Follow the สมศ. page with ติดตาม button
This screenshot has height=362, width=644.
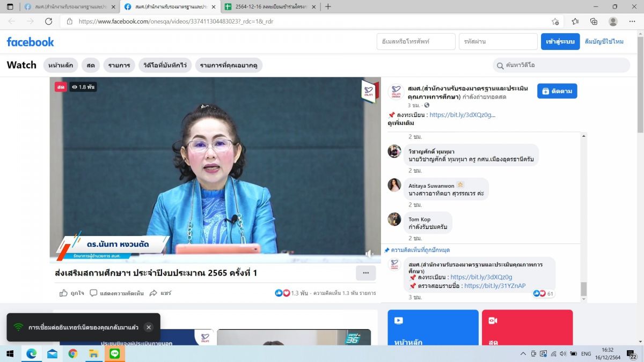557,91
